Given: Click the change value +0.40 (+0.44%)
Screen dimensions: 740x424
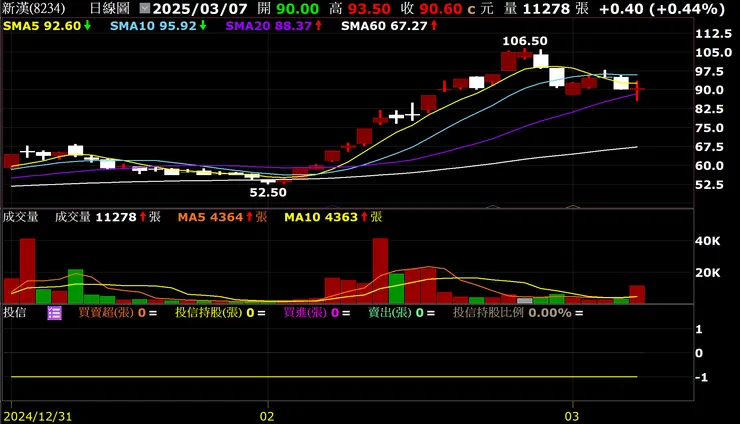Looking at the screenshot, I should pos(662,8).
